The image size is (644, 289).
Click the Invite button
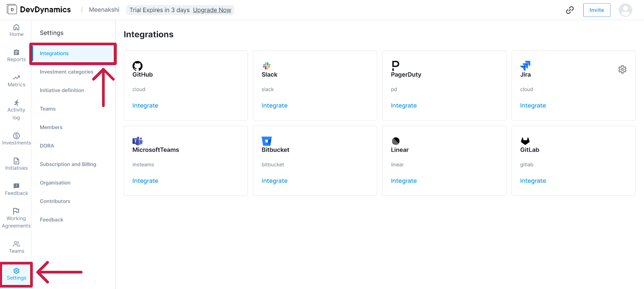coord(597,10)
